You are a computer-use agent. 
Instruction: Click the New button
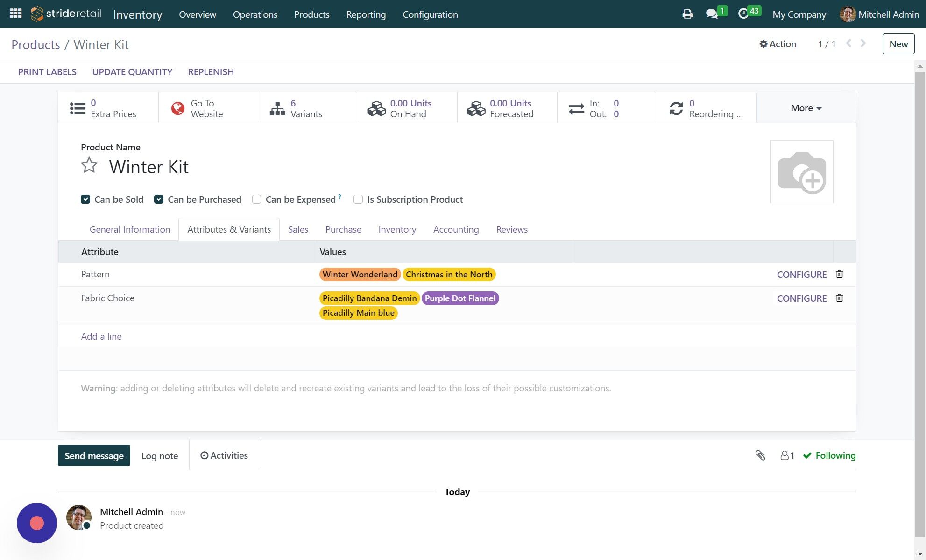click(x=898, y=44)
